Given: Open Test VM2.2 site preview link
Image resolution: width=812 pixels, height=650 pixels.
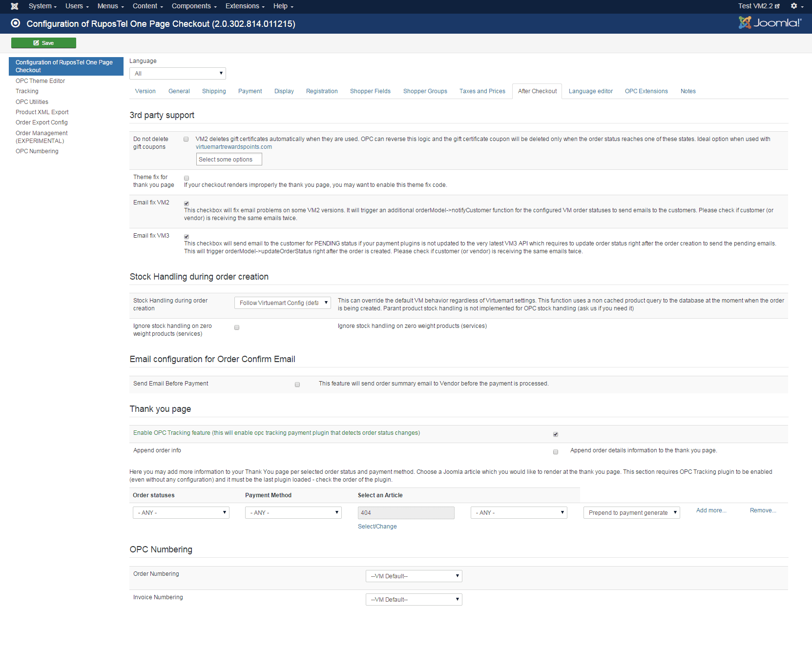Looking at the screenshot, I should 758,6.
